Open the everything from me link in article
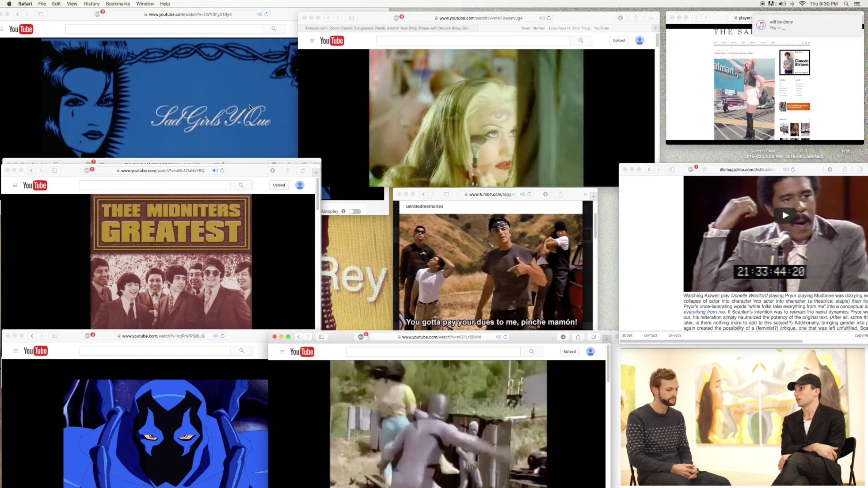Image resolution: width=868 pixels, height=488 pixels. coord(704,312)
